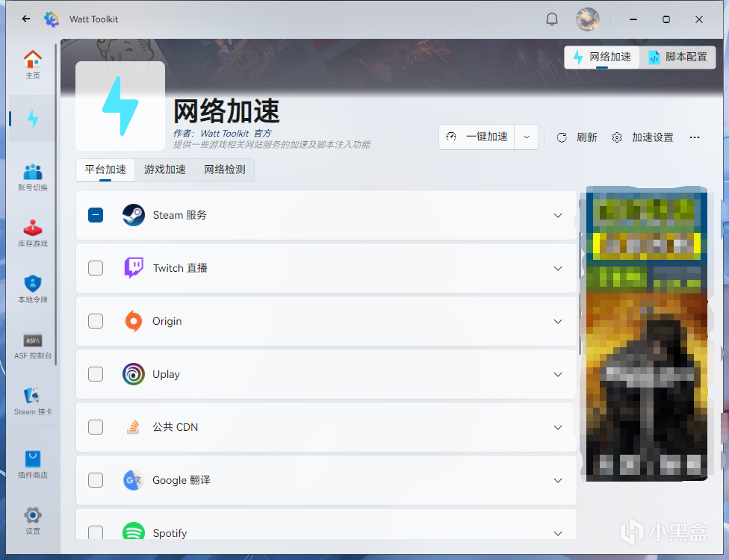Switch to the 脚本配置 top tab
Image resolution: width=729 pixels, height=560 pixels.
coord(678,57)
